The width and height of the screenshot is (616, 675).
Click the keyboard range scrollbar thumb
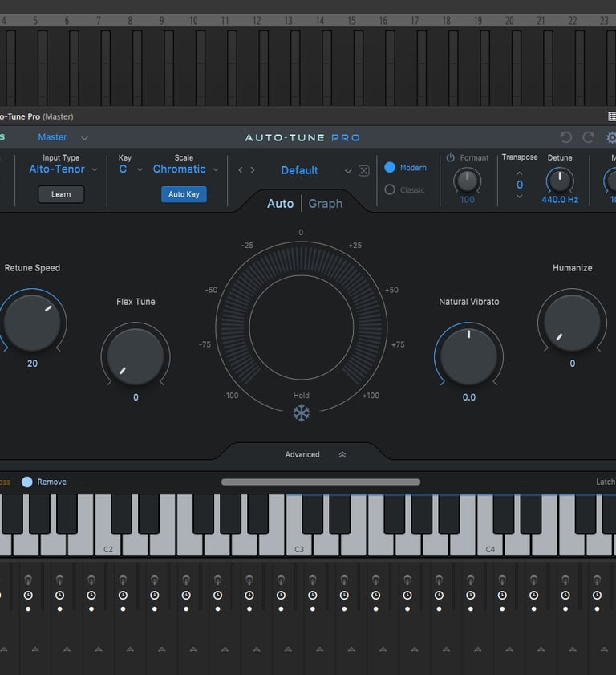321,482
